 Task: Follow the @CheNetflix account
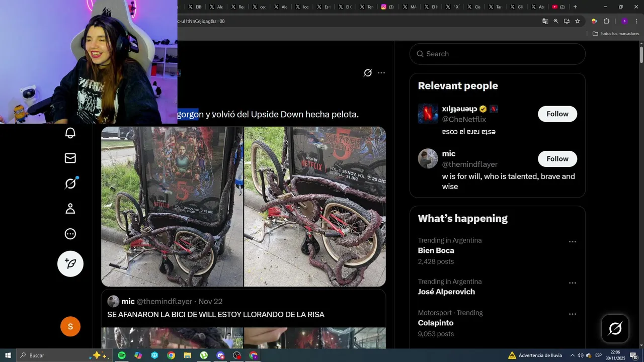(x=557, y=114)
